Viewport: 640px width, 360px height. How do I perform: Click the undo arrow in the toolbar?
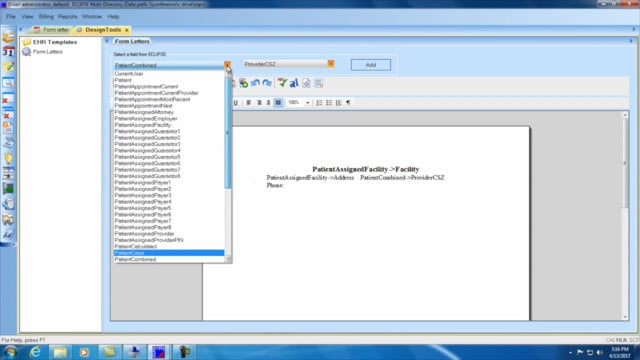[256, 83]
